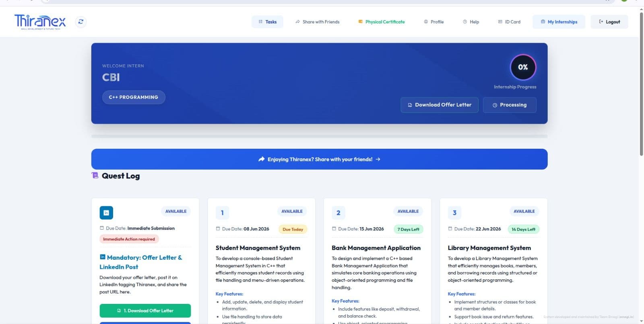Go to the Profile page
Image resolution: width=644 pixels, height=324 pixels.
pos(434,22)
